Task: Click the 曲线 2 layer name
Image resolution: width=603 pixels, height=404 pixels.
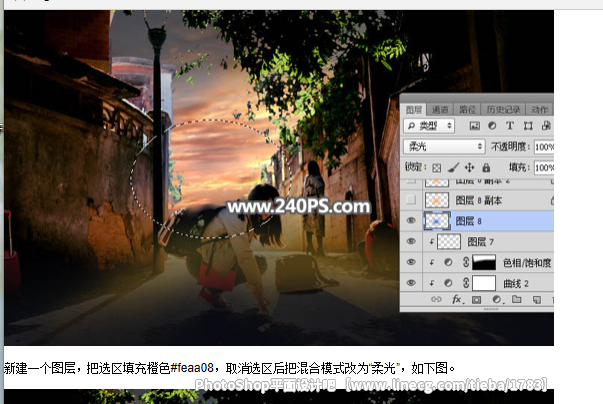Action: [x=516, y=284]
